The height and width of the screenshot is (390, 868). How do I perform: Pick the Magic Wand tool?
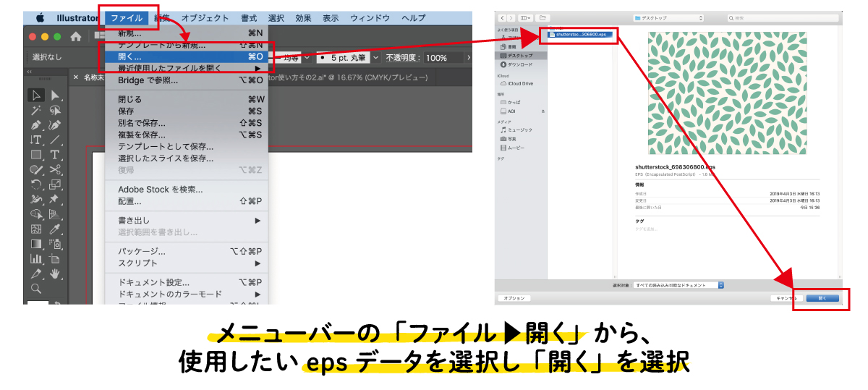click(35, 111)
